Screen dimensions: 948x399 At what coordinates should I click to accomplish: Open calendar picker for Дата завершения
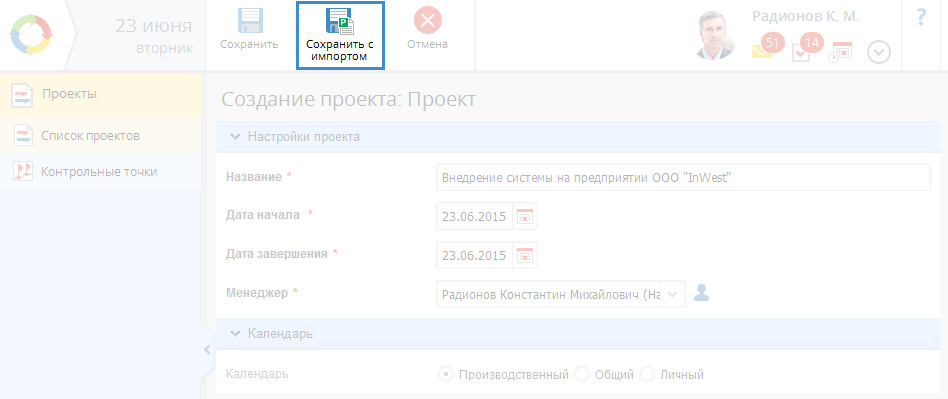[x=525, y=255]
